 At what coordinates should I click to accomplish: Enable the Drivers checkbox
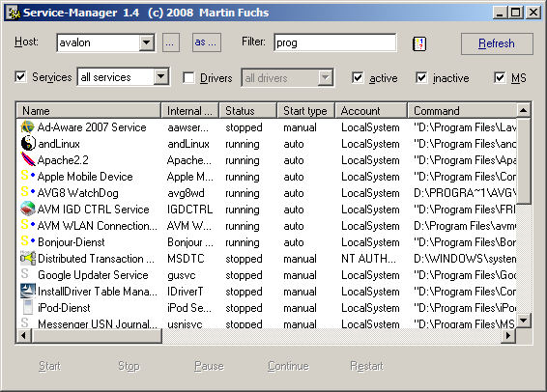(188, 77)
